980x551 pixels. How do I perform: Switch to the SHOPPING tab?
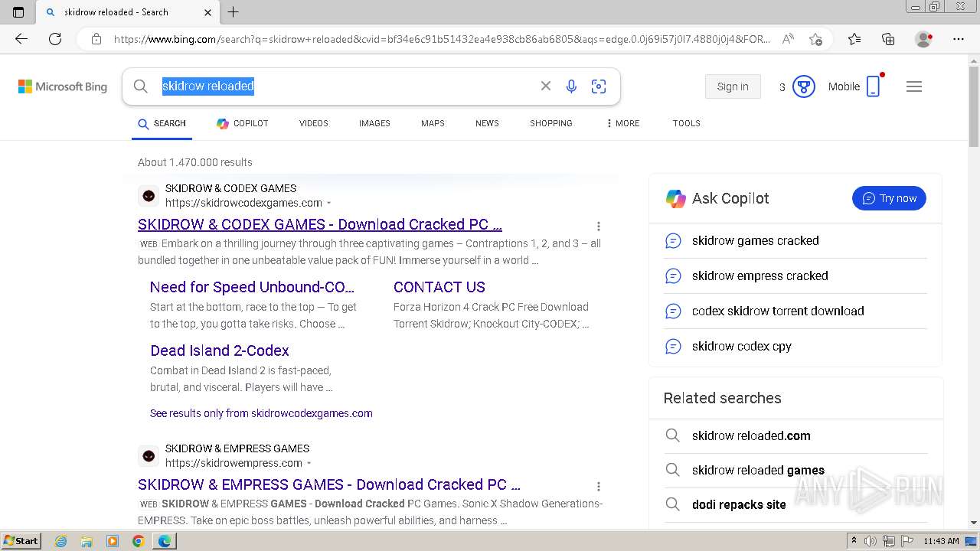pyautogui.click(x=551, y=123)
